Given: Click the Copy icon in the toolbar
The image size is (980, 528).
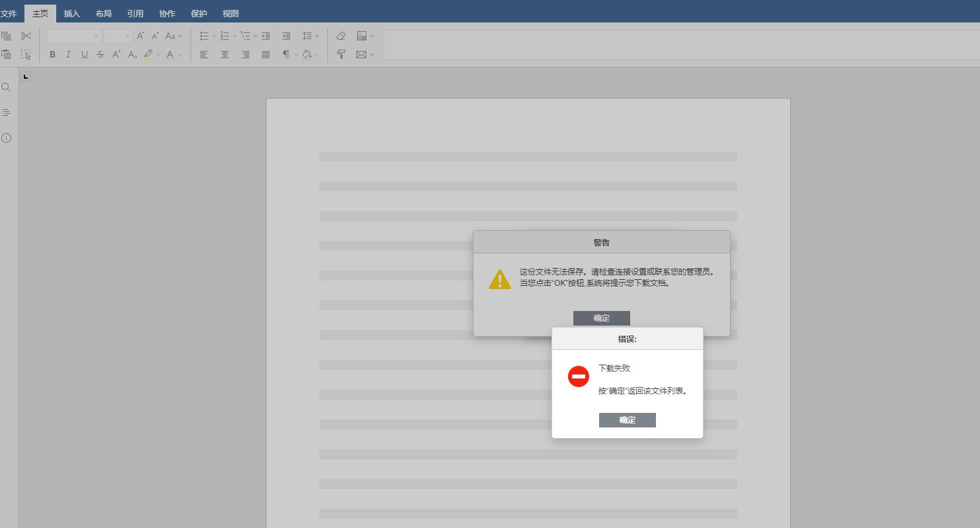Looking at the screenshot, I should coord(6,36).
